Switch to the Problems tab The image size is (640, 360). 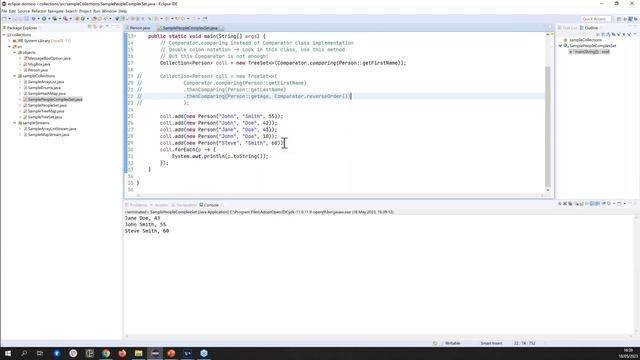(136, 205)
